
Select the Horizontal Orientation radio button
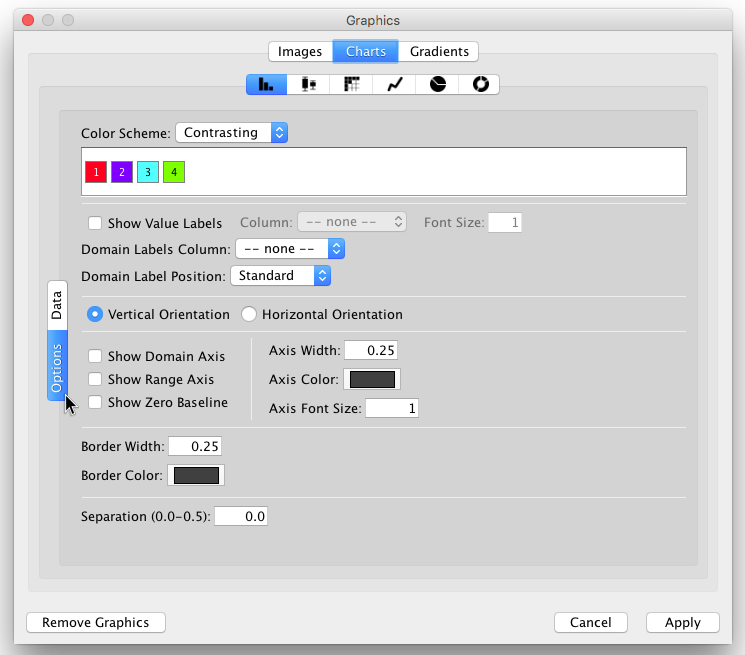(249, 314)
